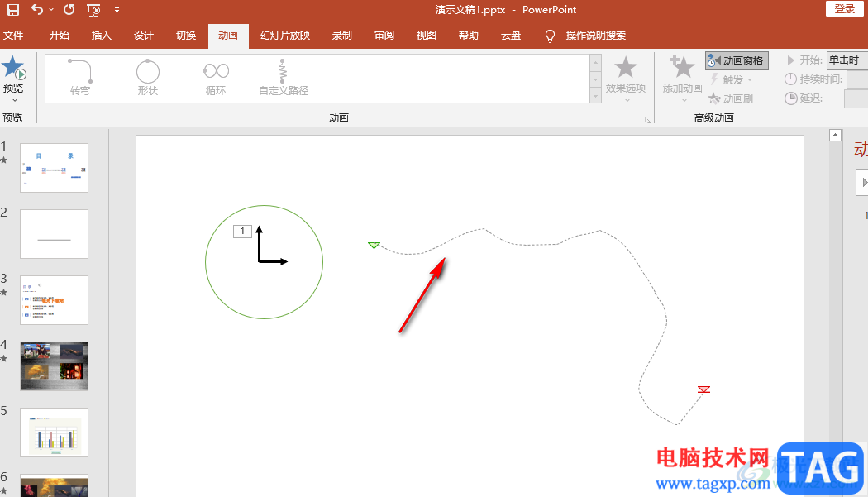
Task: Select slide 1 thumbnail
Action: [55, 168]
